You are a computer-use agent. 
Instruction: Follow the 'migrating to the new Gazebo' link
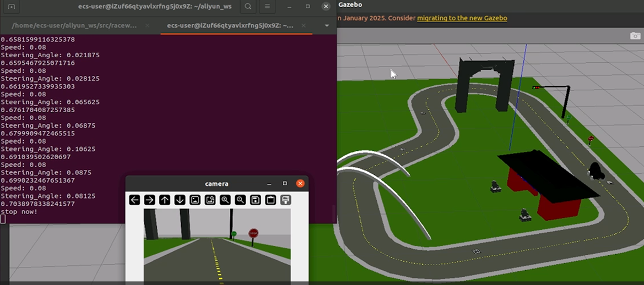pyautogui.click(x=462, y=18)
